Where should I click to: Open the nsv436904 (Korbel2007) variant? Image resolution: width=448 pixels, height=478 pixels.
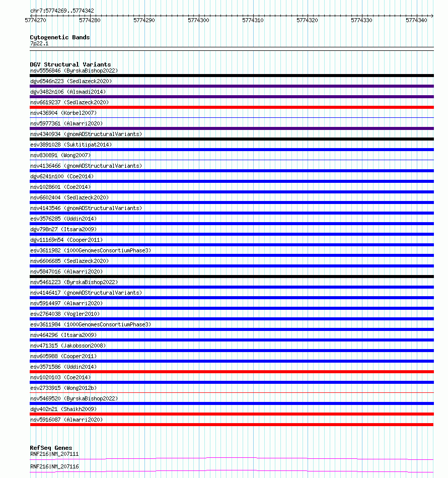click(63, 113)
